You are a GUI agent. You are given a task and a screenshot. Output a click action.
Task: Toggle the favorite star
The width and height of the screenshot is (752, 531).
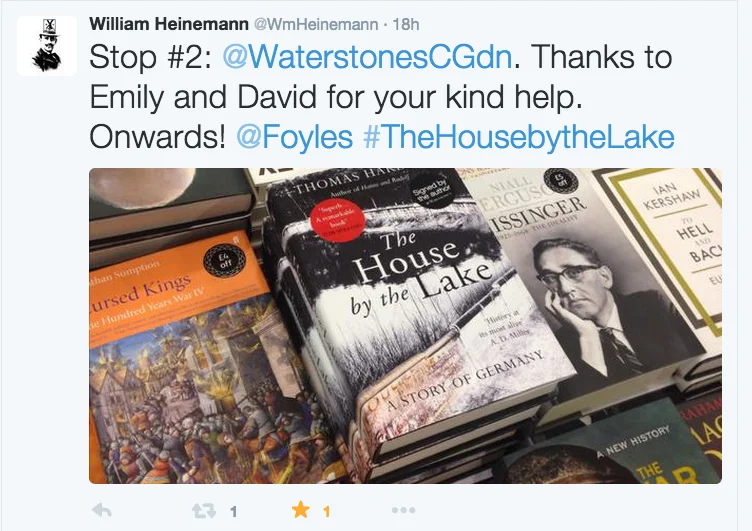[x=301, y=510]
